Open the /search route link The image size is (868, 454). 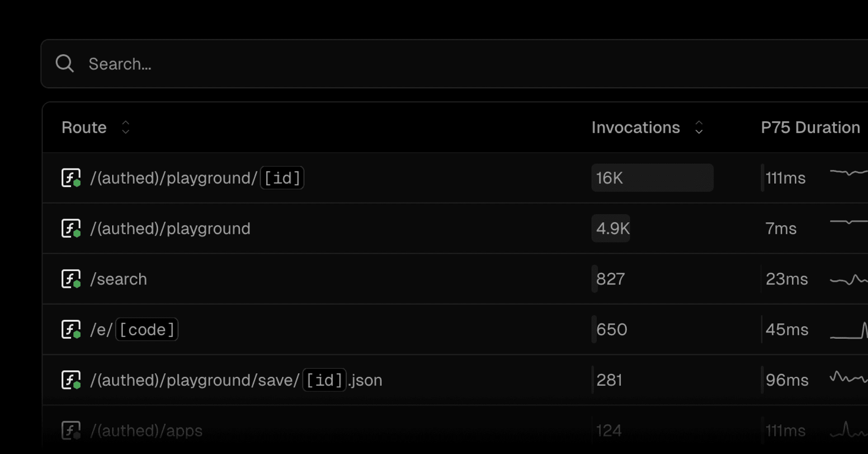pos(118,279)
